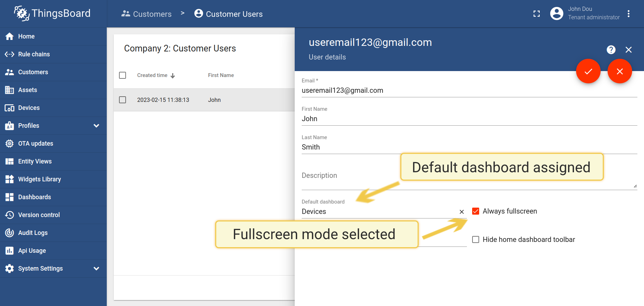The width and height of the screenshot is (644, 306).
Task: Discard changes with the orange X button
Action: pyautogui.click(x=619, y=71)
